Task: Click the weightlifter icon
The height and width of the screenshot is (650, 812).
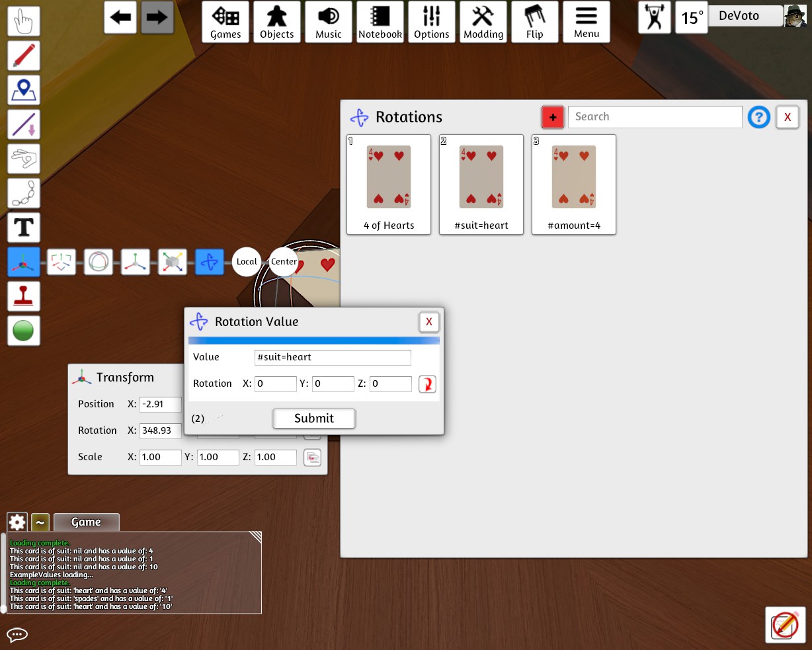Action: (655, 18)
